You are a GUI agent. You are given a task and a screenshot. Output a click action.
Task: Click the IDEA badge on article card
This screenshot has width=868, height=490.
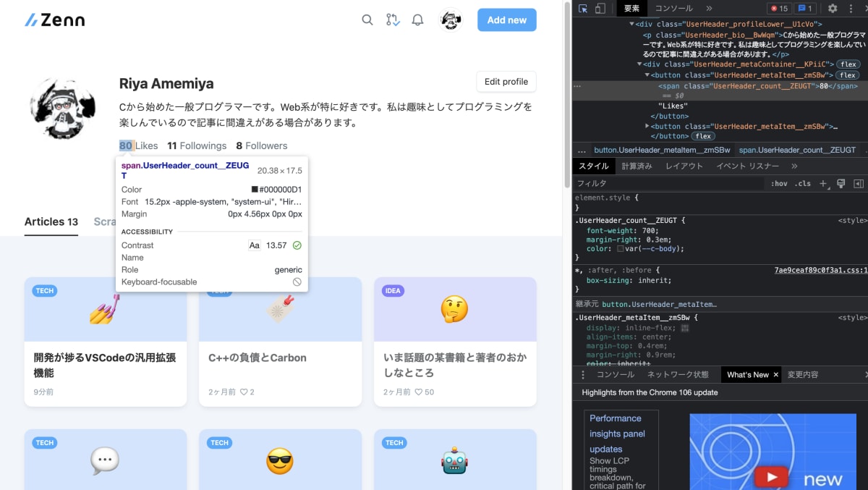pyautogui.click(x=393, y=291)
